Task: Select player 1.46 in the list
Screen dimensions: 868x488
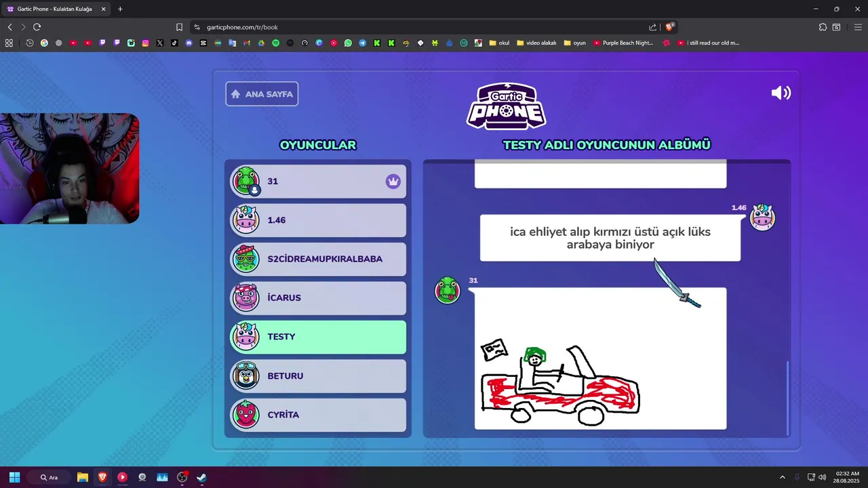Action: pyautogui.click(x=318, y=220)
